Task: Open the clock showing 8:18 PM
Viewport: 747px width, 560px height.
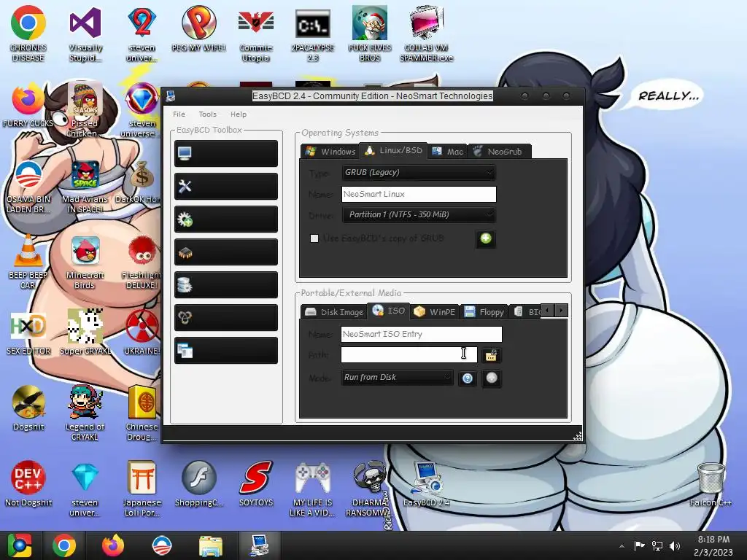Action: point(713,545)
